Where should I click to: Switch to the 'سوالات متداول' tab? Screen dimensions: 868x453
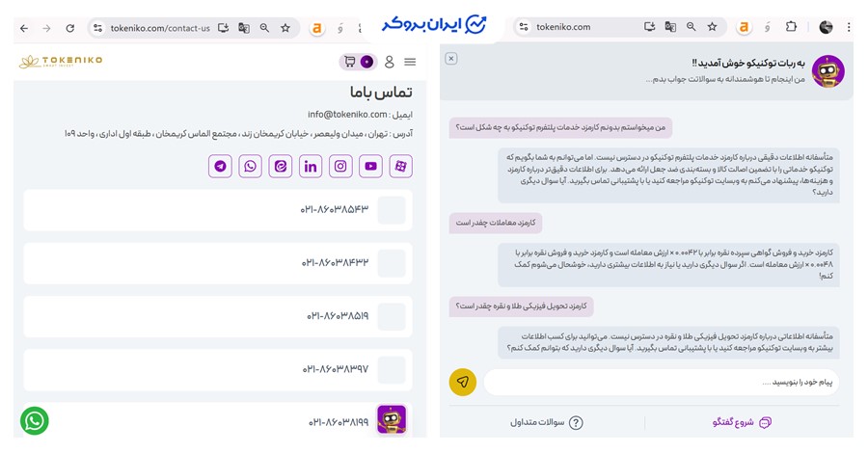[547, 422]
